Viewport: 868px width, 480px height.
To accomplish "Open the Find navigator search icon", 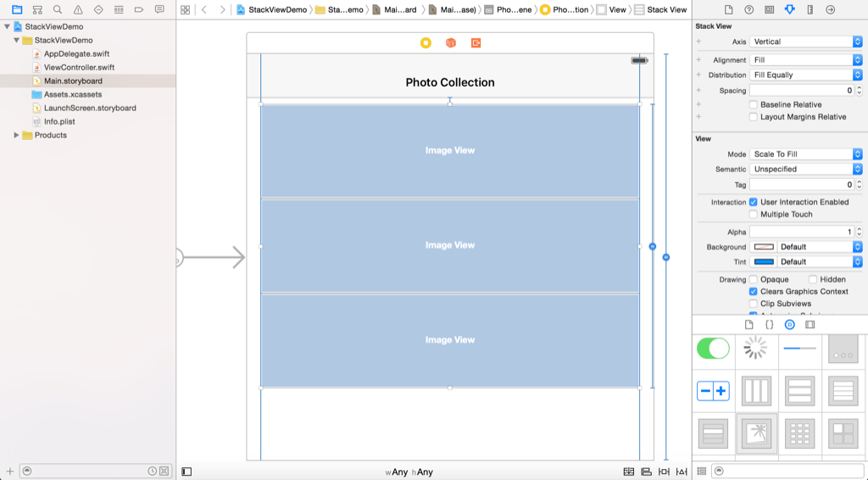I will [x=58, y=9].
